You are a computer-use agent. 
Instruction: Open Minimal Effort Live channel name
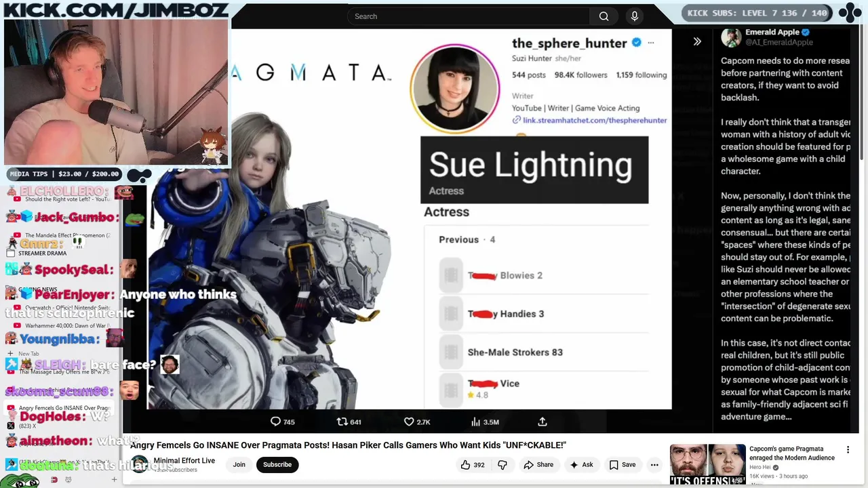[184, 461]
